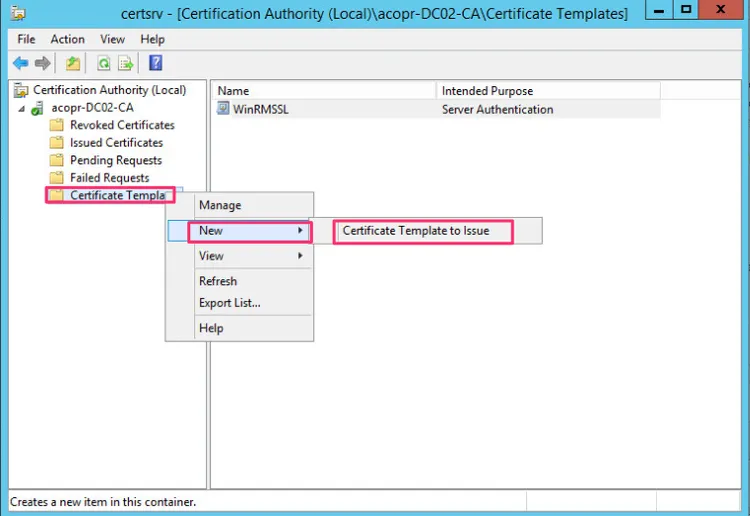Click the acopr-DC02-CA server icon
This screenshot has height=516, width=750.
click(39, 108)
